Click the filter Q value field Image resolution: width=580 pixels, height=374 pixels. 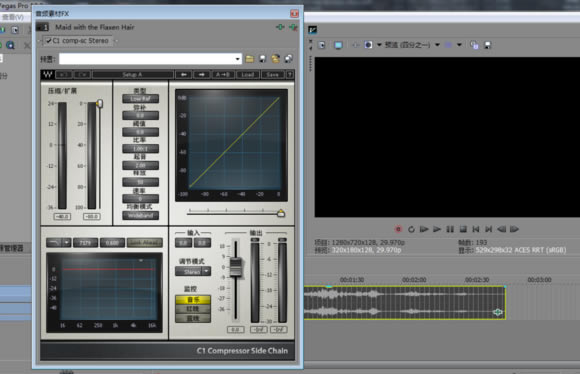112,243
